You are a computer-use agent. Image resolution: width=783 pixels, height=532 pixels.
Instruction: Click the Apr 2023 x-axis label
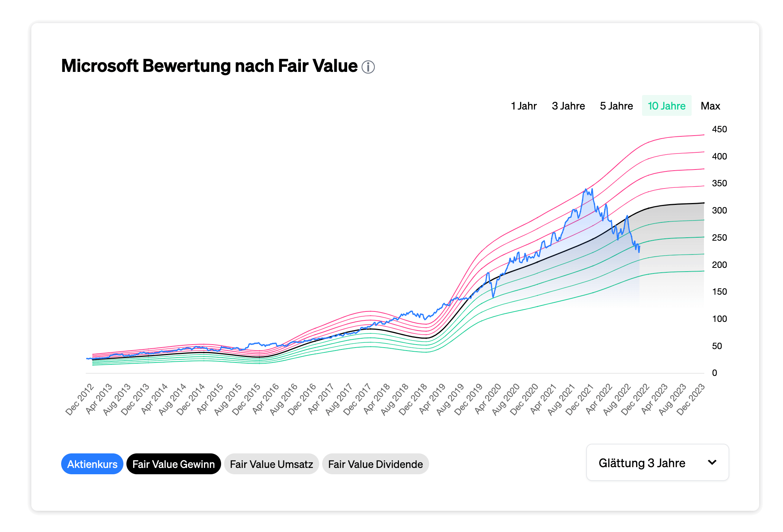pos(655,399)
